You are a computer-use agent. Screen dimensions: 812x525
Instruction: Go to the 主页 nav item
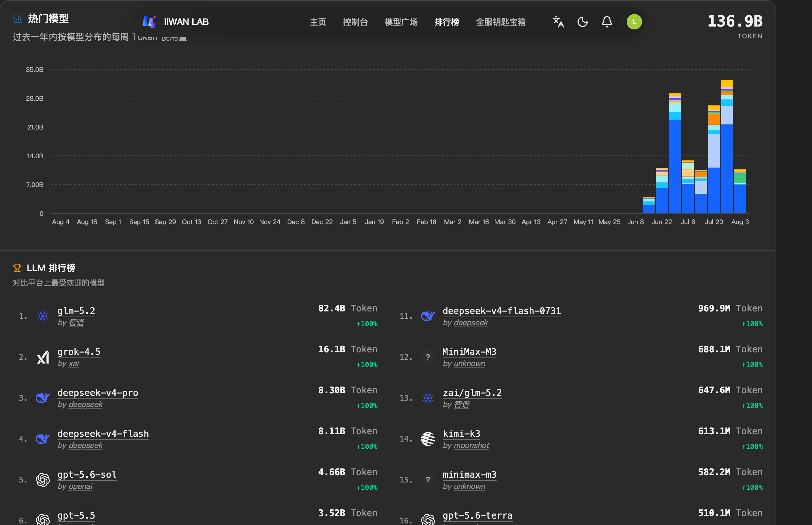pyautogui.click(x=318, y=22)
